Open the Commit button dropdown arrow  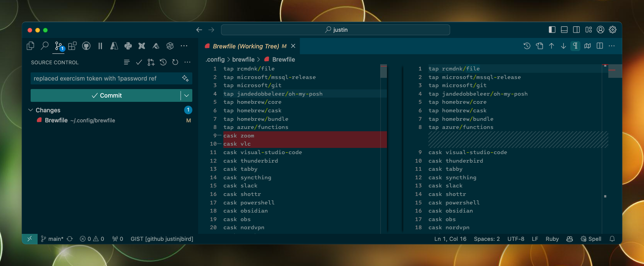pos(186,96)
